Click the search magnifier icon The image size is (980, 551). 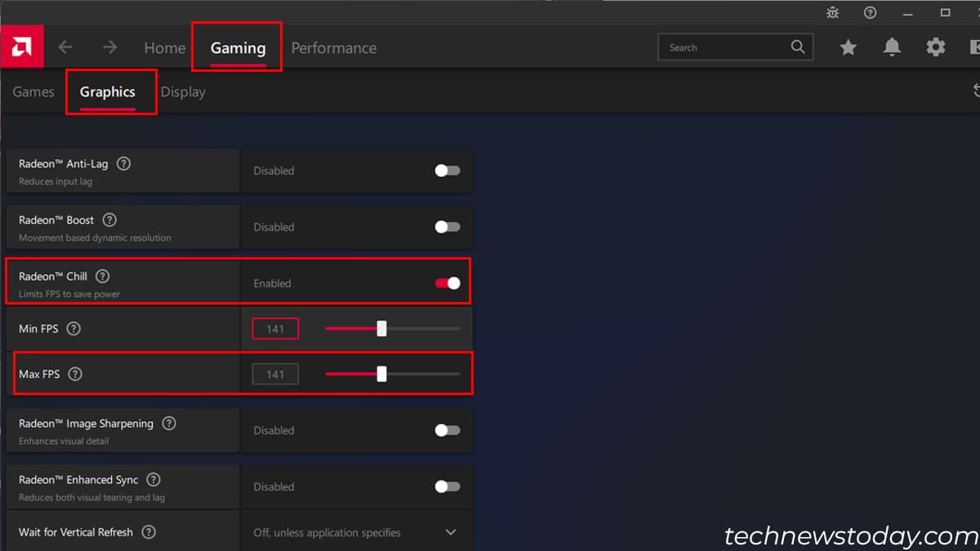tap(798, 47)
